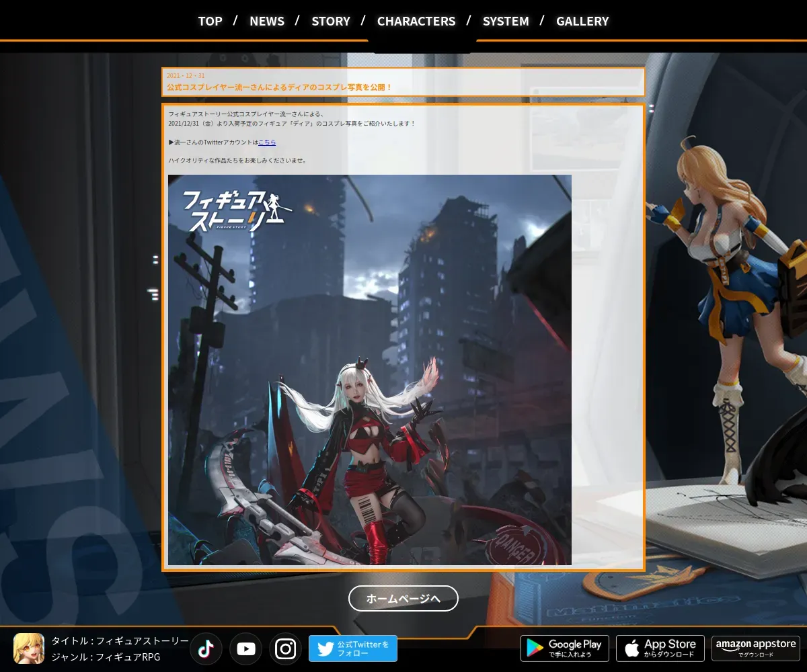Open the Instagram icon in footer

coord(286,648)
